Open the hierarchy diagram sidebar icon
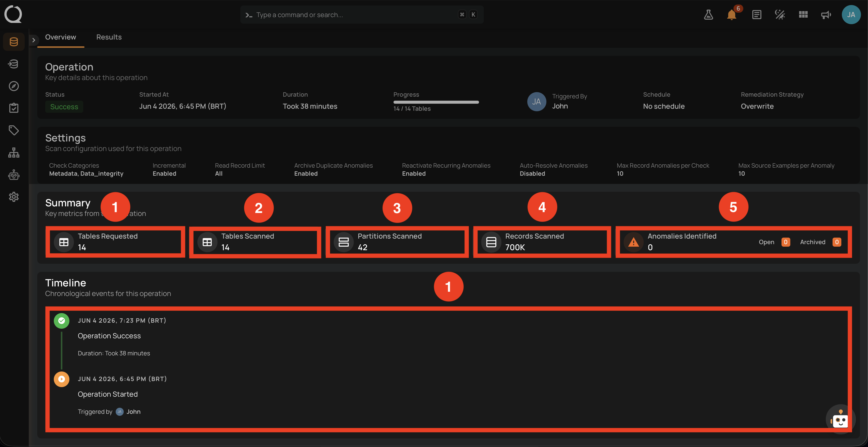 tap(14, 153)
